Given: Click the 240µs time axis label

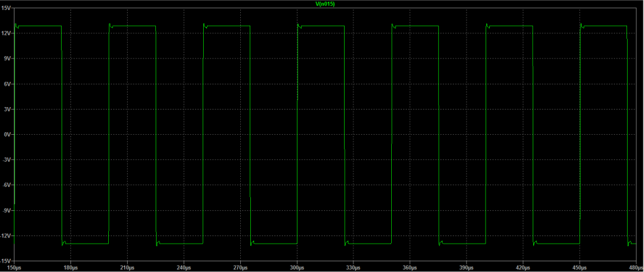Looking at the screenshot, I should (184, 267).
